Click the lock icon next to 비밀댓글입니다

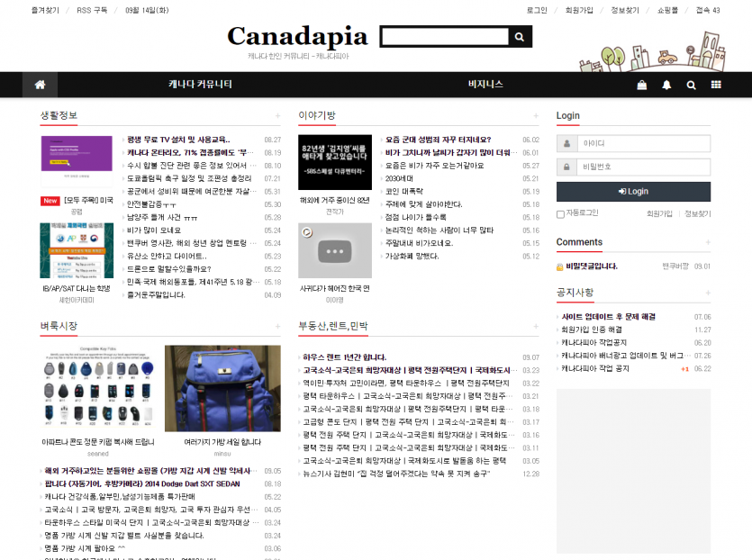point(560,266)
